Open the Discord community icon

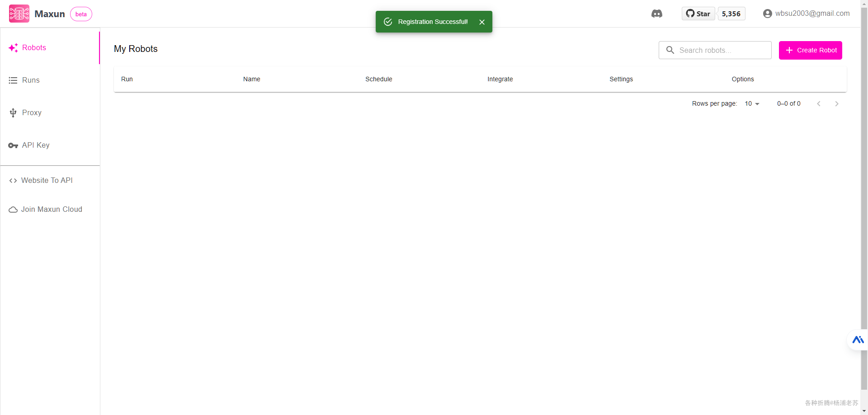point(657,14)
